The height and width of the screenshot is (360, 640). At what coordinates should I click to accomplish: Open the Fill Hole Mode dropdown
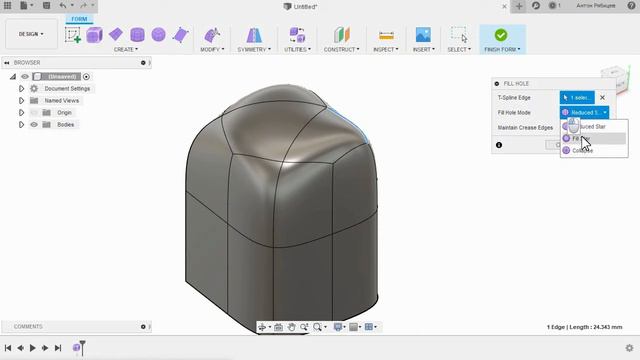(x=584, y=112)
